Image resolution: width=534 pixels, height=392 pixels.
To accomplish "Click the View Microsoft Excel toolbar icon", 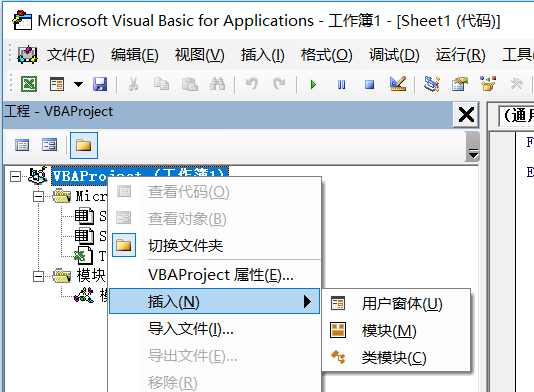I will pos(29,84).
